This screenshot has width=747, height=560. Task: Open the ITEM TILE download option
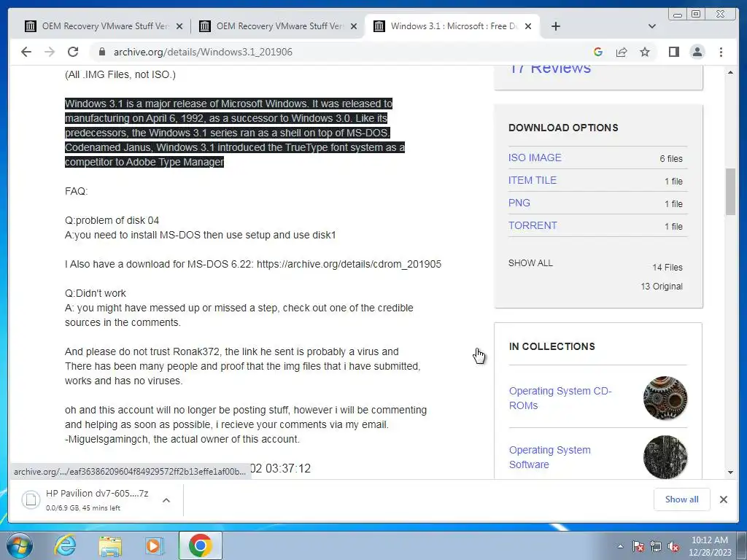click(x=532, y=181)
